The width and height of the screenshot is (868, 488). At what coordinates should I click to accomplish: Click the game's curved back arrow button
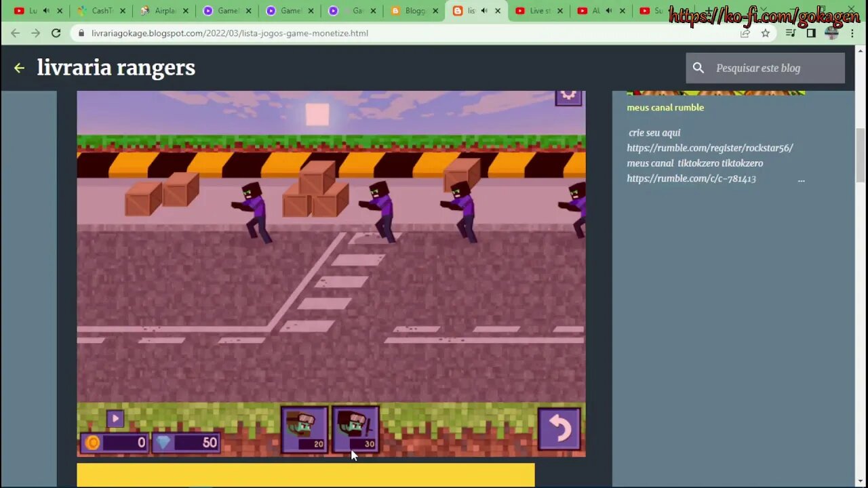point(559,428)
